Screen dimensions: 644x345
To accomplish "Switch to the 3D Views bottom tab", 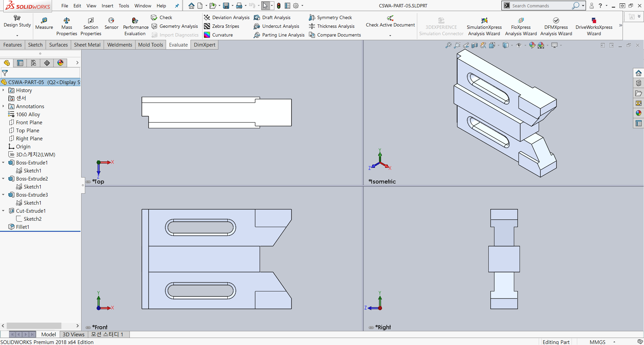I will [73, 334].
